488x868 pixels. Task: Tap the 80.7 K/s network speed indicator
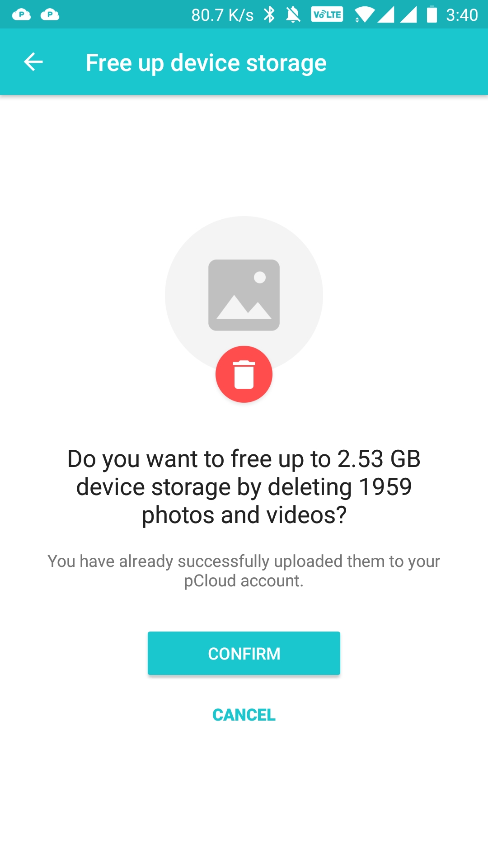pyautogui.click(x=222, y=15)
